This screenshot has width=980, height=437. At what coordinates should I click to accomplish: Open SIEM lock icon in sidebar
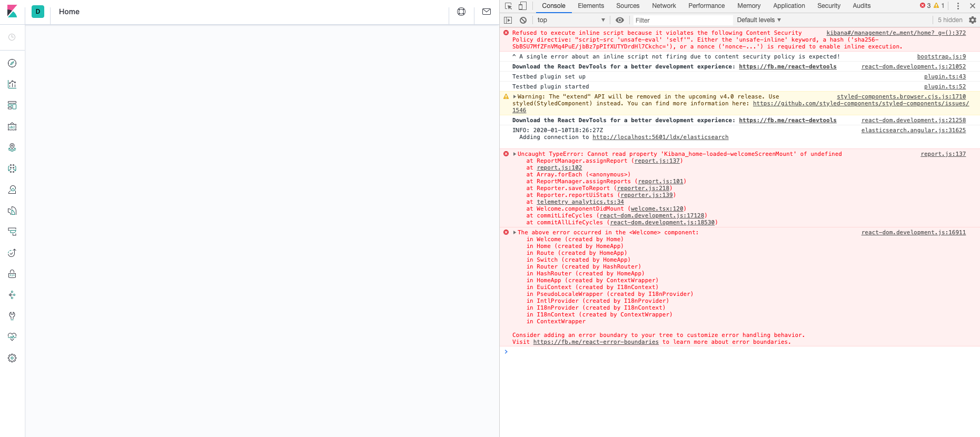[12, 274]
